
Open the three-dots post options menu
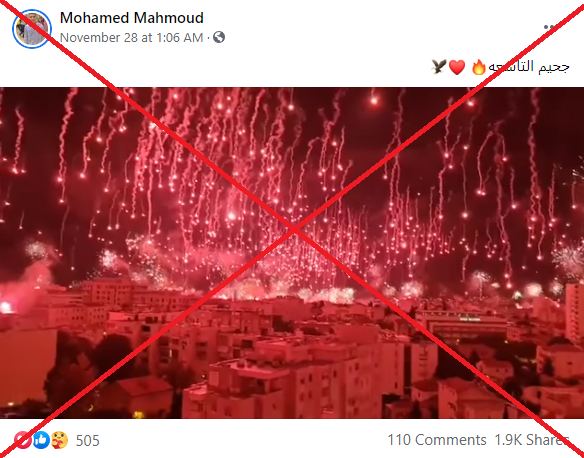[550, 27]
